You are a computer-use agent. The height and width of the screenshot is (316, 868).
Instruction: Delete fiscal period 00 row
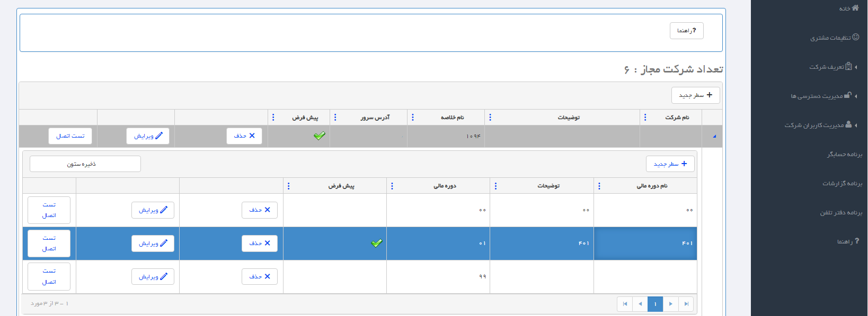(x=260, y=210)
